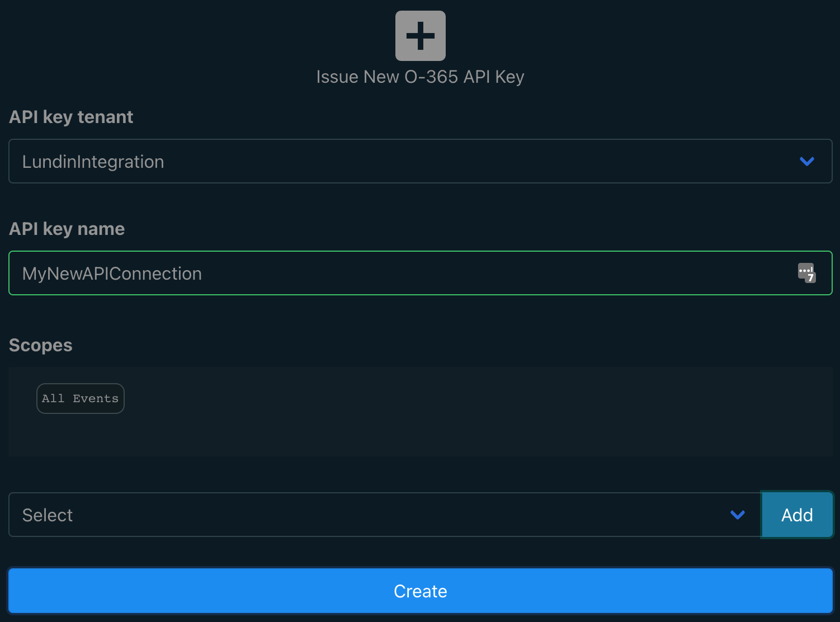Viewport: 840px width, 622px height.
Task: Click the Issue New O-365 API Key heading
Action: pos(421,77)
